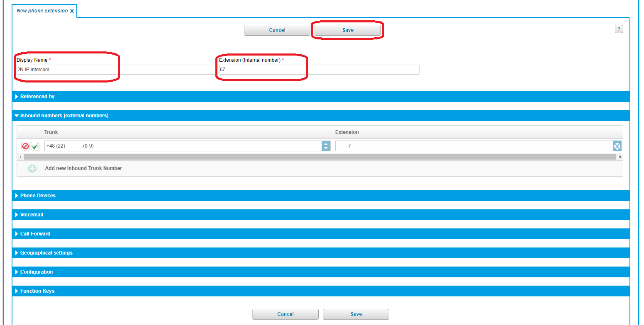This screenshot has width=644, height=325.
Task: Close the New phone extension tab
Action: click(x=72, y=11)
